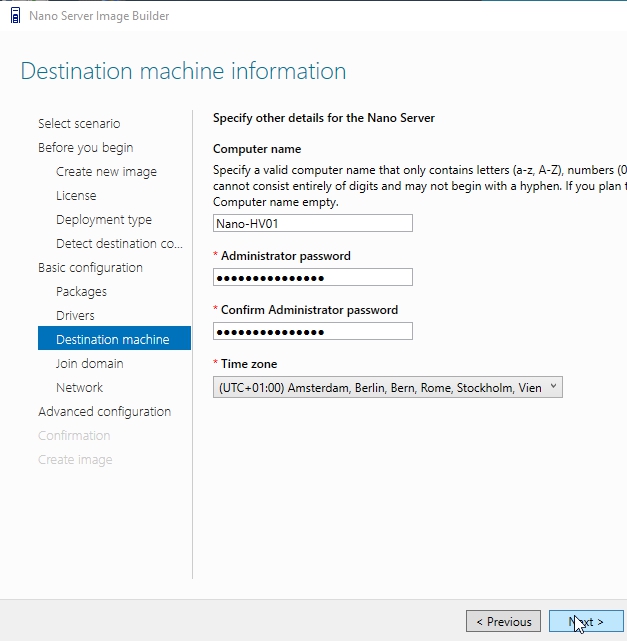Open the Time zone dropdown
627x641 pixels.
tap(388, 388)
